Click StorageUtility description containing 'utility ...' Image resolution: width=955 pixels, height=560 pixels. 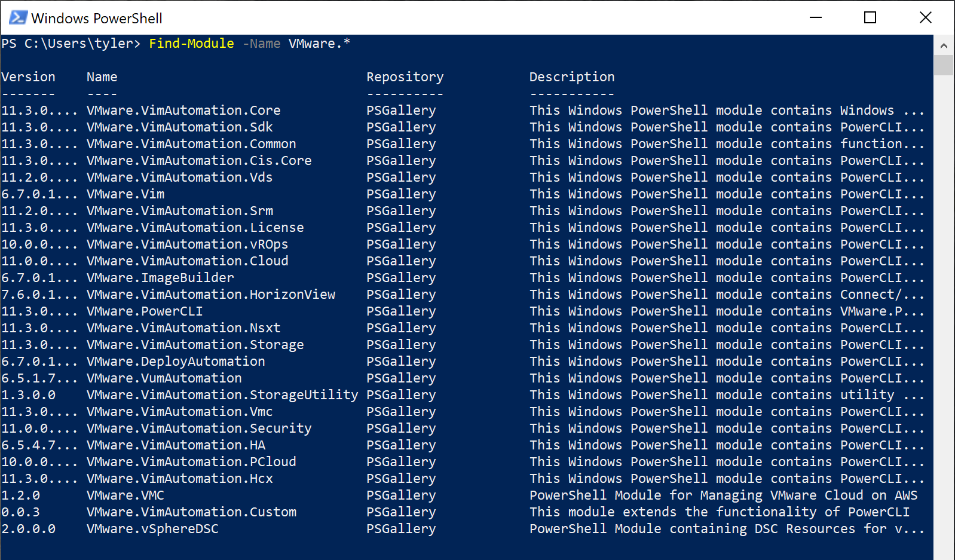click(x=727, y=395)
